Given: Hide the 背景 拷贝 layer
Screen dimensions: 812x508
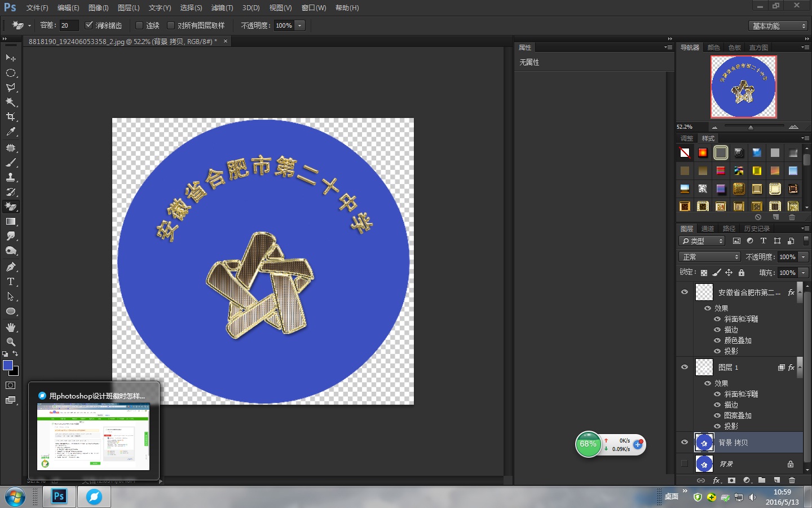Looking at the screenshot, I should [685, 442].
